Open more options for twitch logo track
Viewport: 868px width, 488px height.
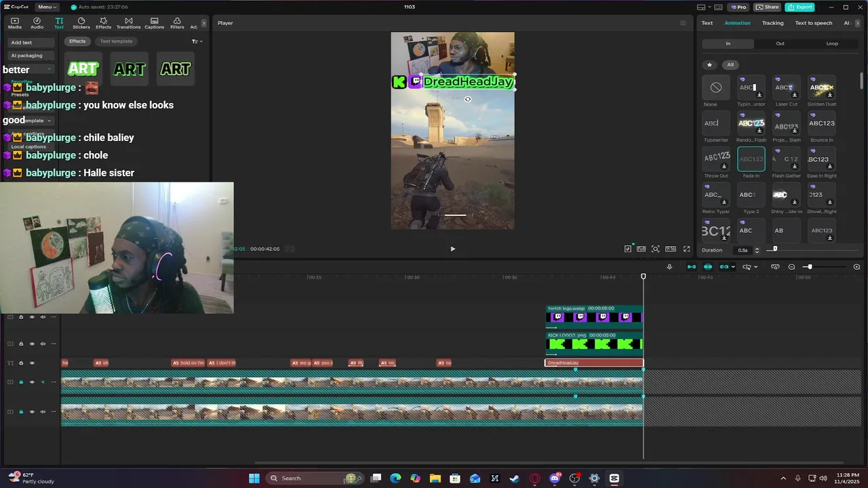click(x=53, y=317)
